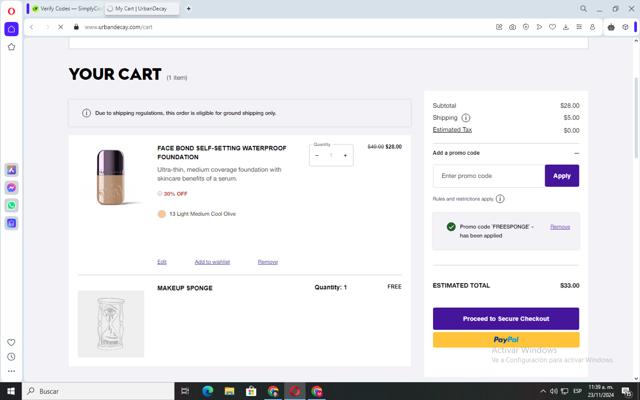Click shipping info circle icon
This screenshot has width=640, height=400.
coord(466,118)
